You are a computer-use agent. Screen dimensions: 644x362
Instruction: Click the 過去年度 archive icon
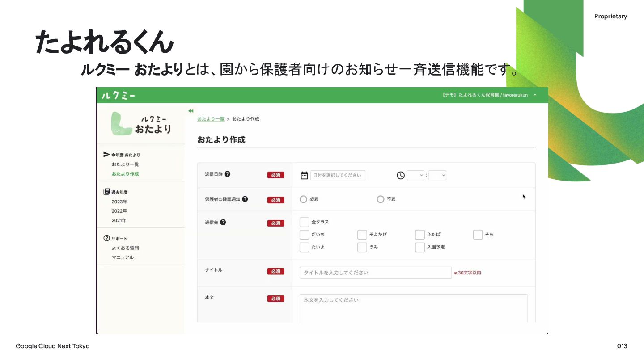pyautogui.click(x=106, y=192)
